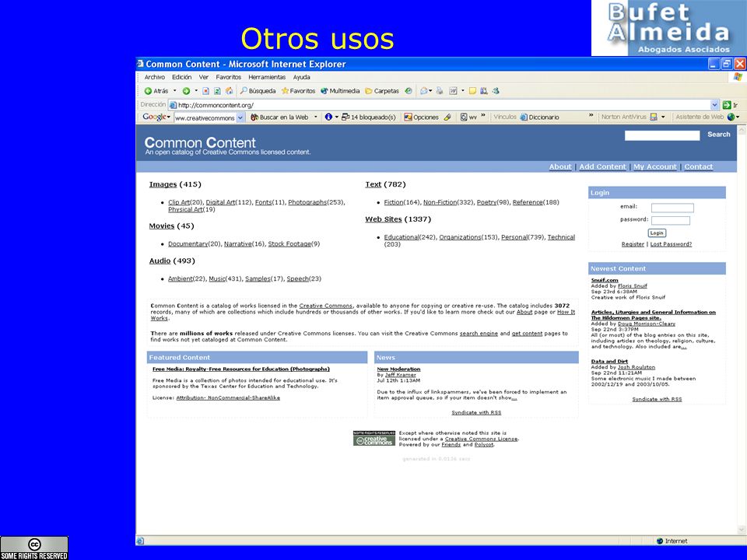Click the green forward arrow button
Screen dimensions: 747x560
click(186, 91)
